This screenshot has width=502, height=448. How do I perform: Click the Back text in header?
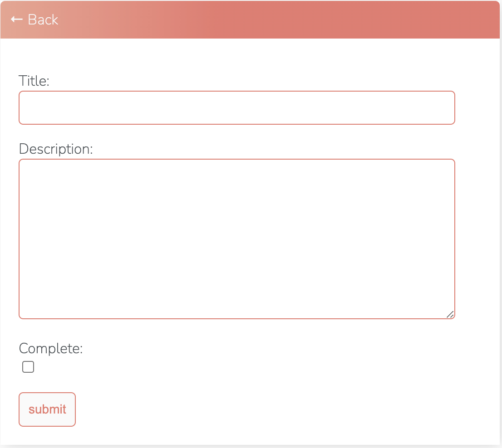[x=42, y=19]
